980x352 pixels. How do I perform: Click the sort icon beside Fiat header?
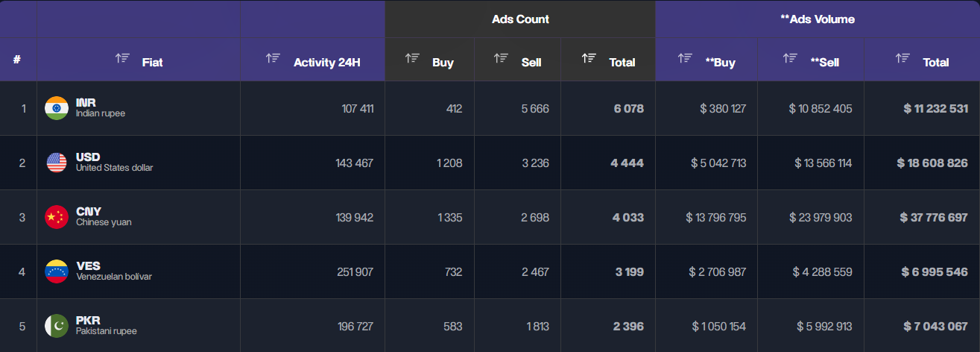pos(122,58)
